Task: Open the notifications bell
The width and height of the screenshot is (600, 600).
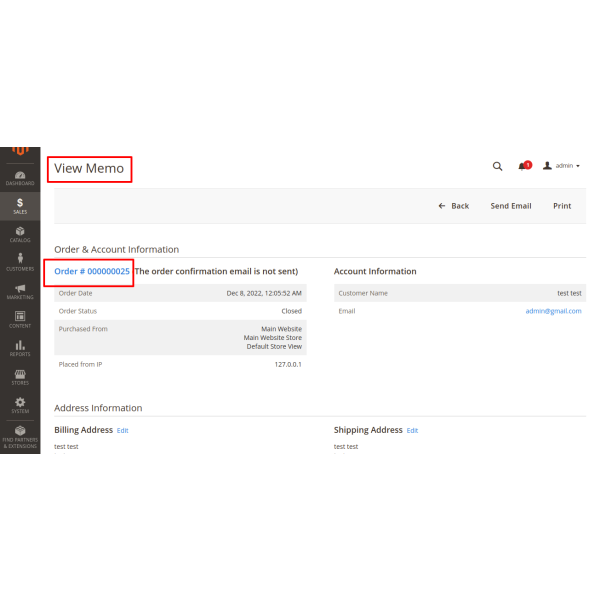Action: click(x=523, y=166)
